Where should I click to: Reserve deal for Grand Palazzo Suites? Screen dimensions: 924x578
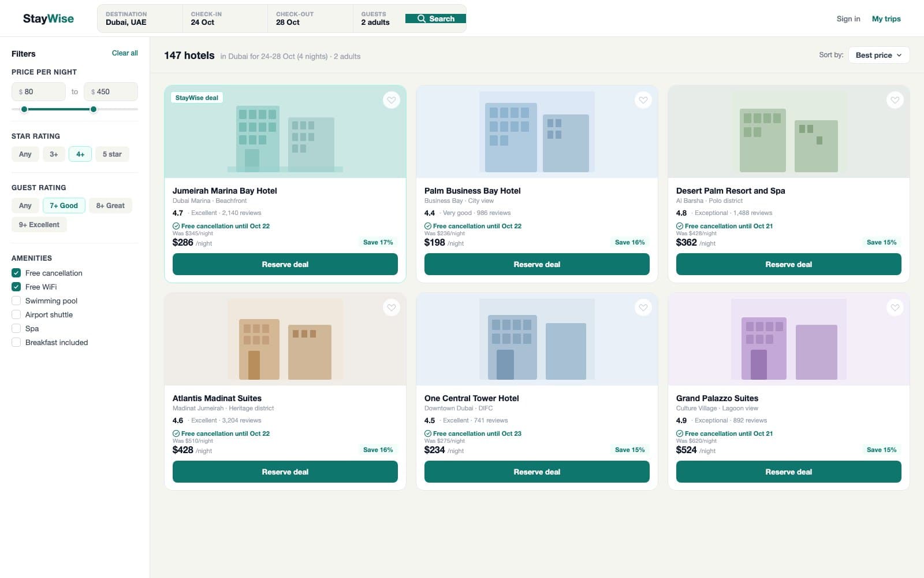tap(789, 472)
